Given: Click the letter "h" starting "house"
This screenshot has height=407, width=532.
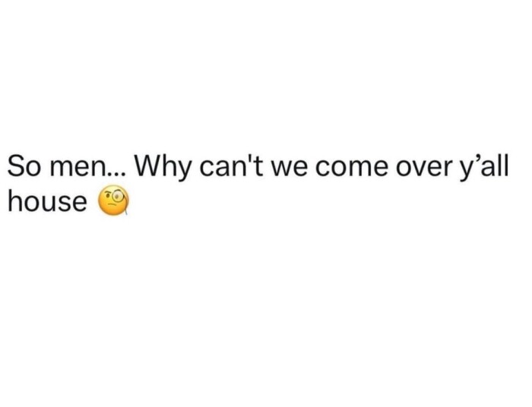Looking at the screenshot, I should pos(13,201).
